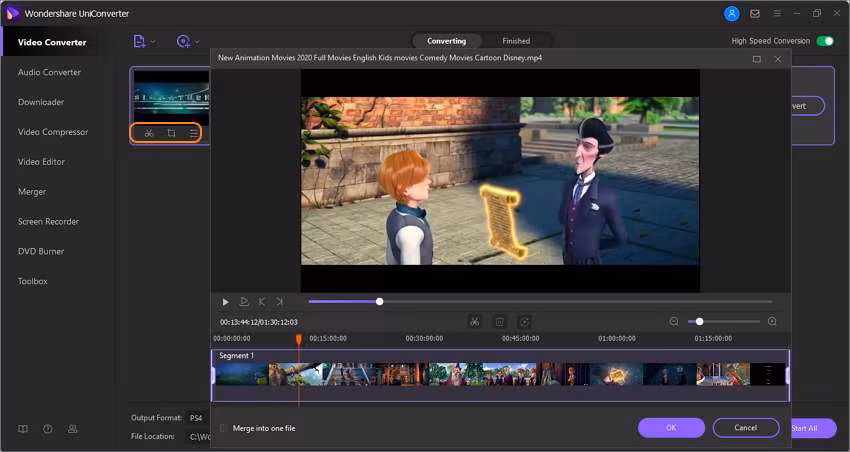Click the 01:15:00:00 ruler mark
Image resolution: width=850 pixels, height=452 pixels.
pos(713,338)
